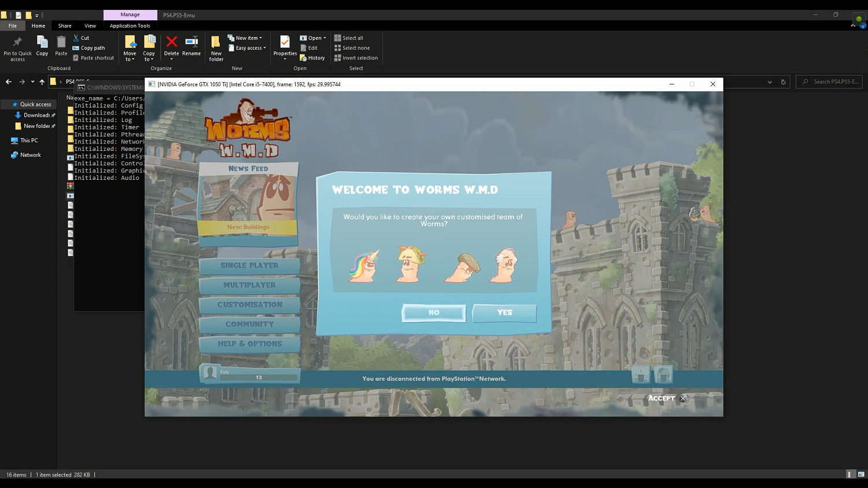Expand the New item dropdown

click(245, 38)
